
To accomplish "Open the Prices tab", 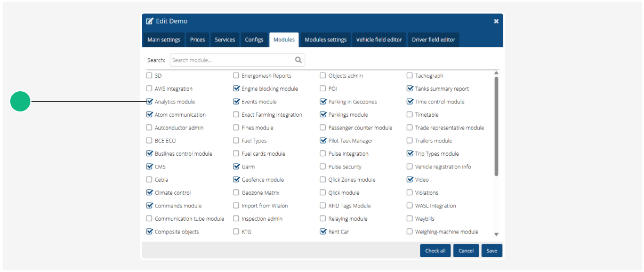I will pos(197,39).
